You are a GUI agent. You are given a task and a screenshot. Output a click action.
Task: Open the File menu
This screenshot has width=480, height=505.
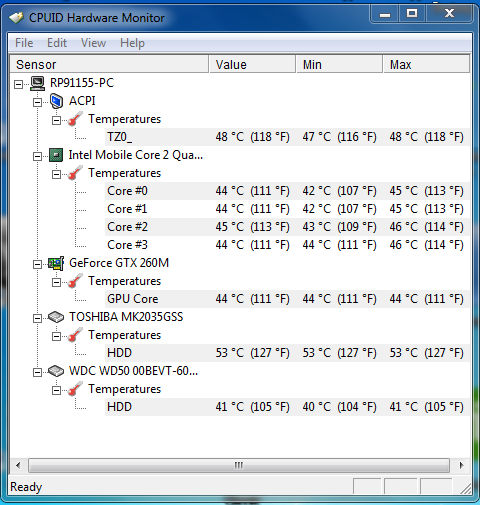click(x=24, y=43)
